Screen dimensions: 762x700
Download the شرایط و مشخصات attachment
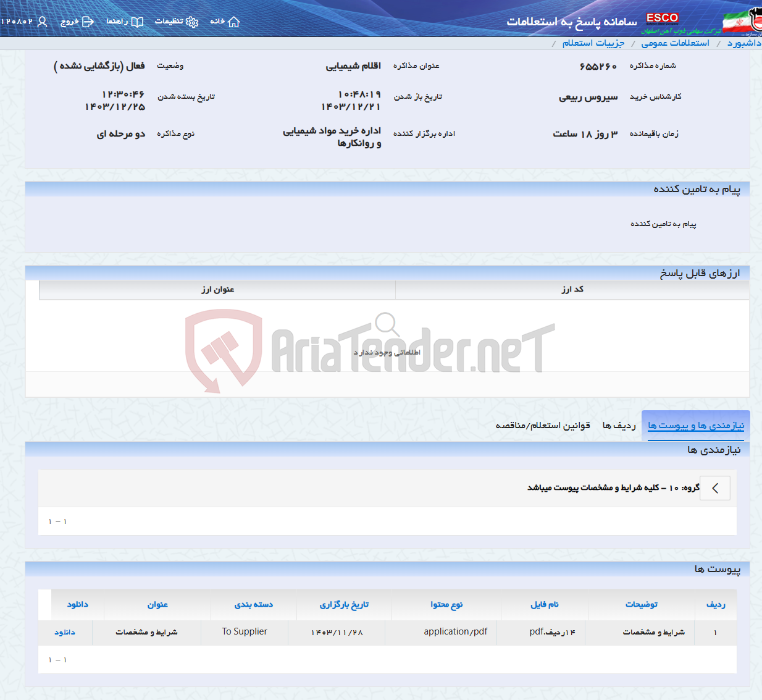click(65, 632)
